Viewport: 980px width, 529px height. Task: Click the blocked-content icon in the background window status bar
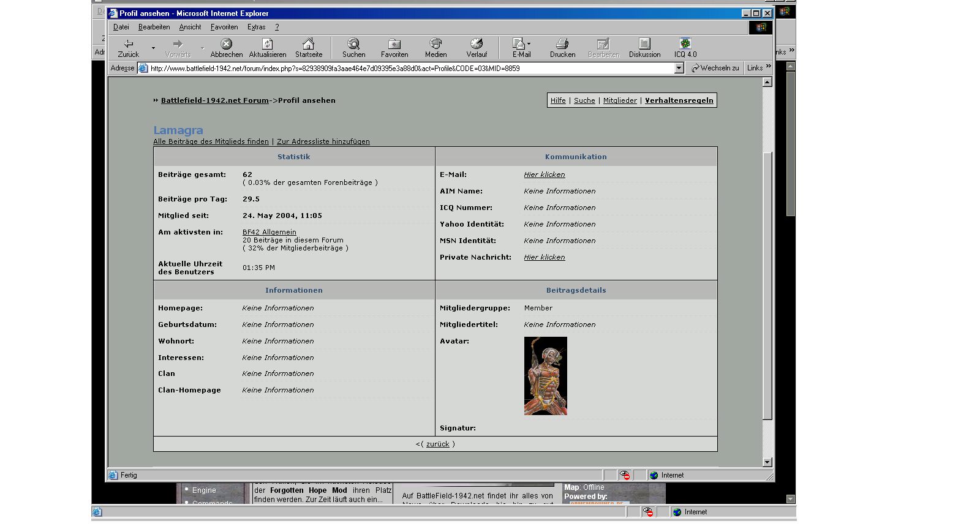(649, 512)
